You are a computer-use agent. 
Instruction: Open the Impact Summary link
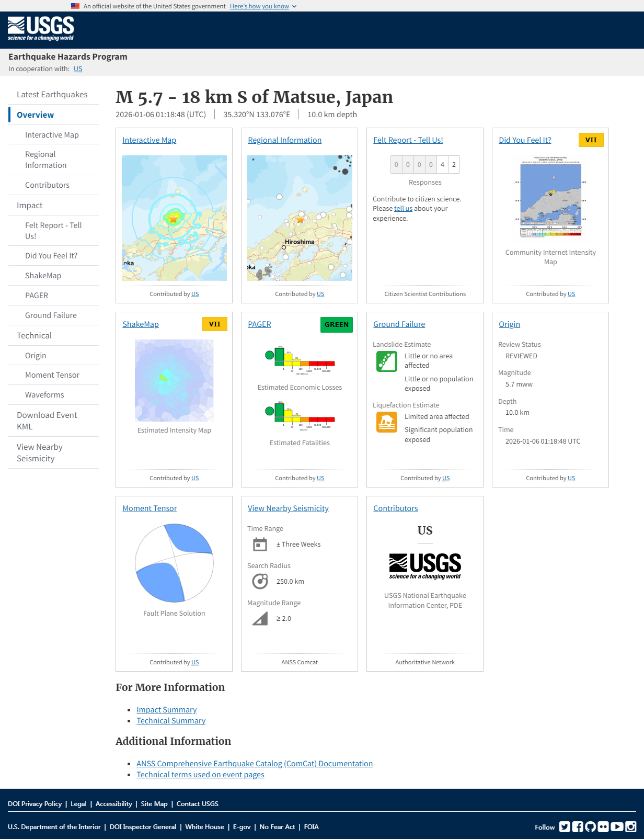[x=167, y=710]
